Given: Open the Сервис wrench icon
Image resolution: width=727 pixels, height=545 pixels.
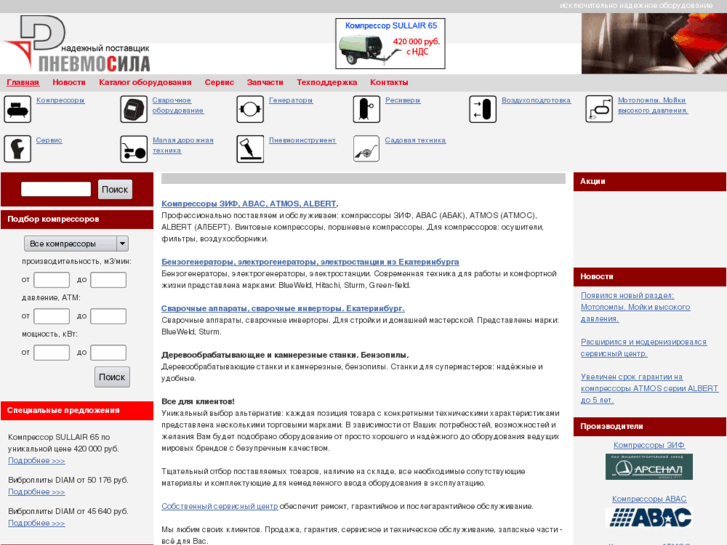Looking at the screenshot, I should pyautogui.click(x=18, y=149).
